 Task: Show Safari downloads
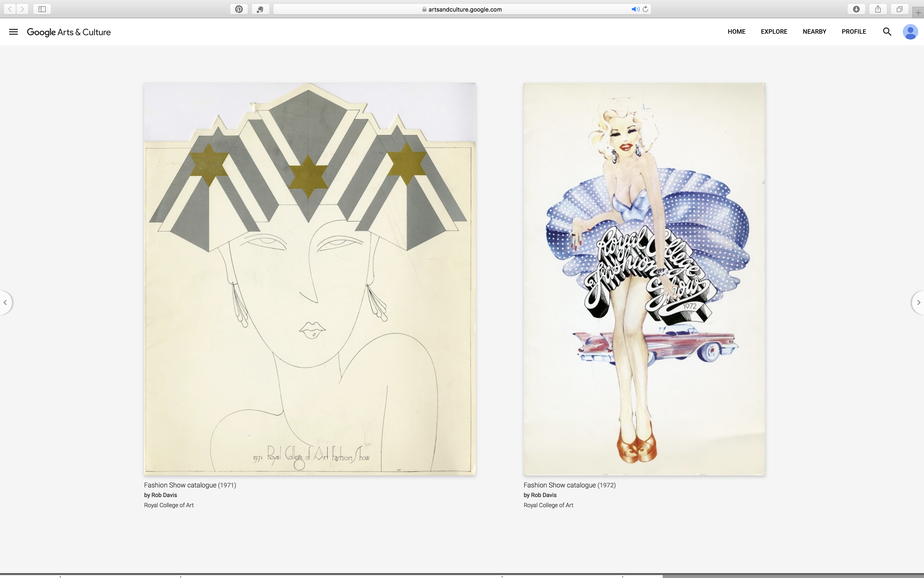click(856, 9)
